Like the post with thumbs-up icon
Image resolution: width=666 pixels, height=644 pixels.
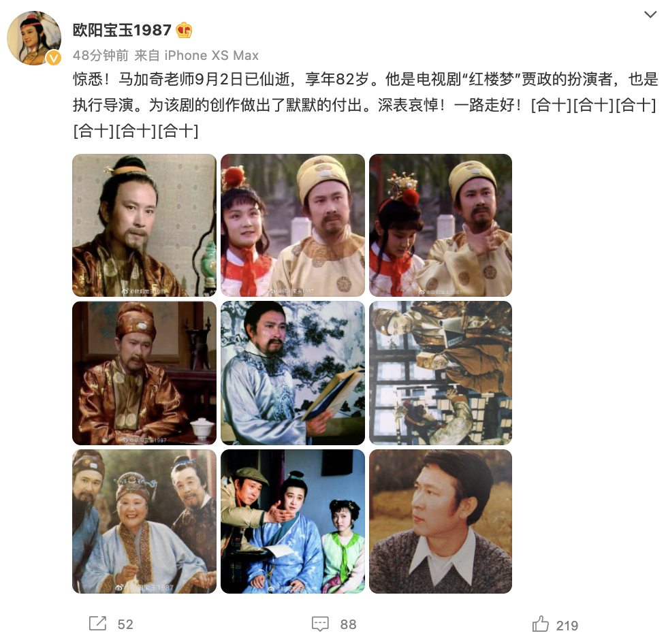540,624
